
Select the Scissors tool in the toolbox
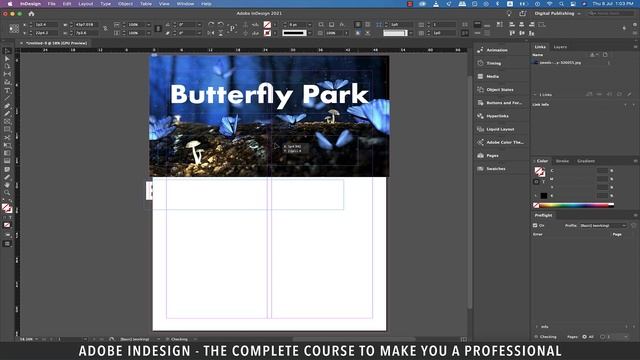click(7, 138)
